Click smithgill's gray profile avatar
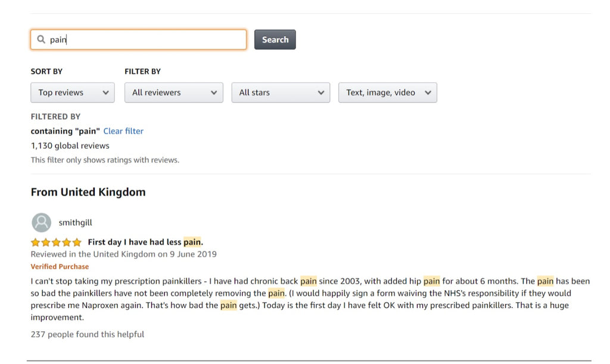This screenshot has width=610, height=364. coord(41,223)
